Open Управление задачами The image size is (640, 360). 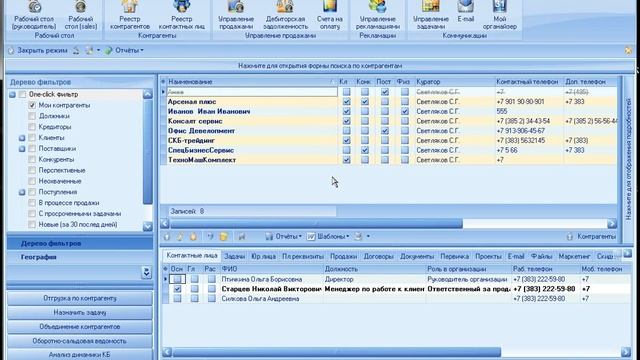pos(431,16)
